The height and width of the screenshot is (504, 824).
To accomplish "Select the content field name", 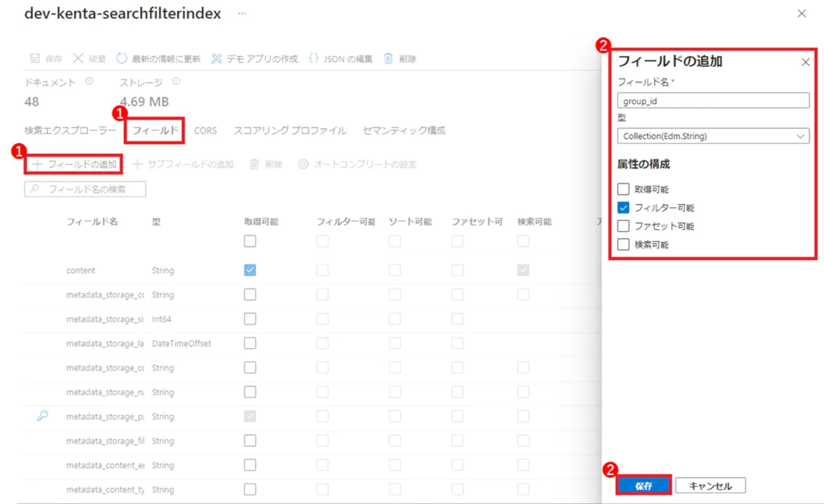I will tap(81, 271).
